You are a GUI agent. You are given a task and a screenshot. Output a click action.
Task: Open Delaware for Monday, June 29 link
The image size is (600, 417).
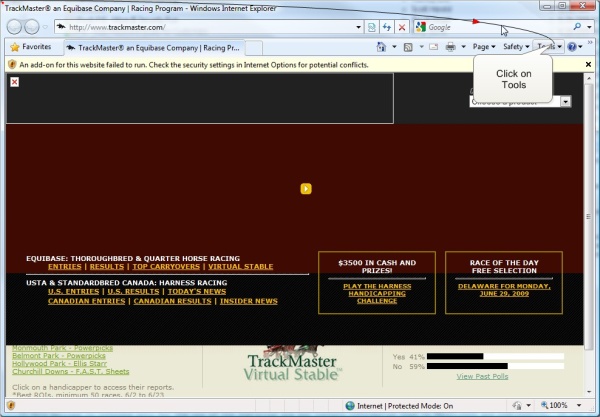pos(504,290)
